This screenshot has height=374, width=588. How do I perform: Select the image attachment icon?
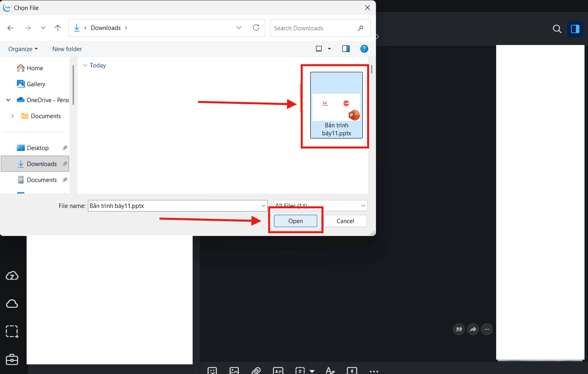234,370
